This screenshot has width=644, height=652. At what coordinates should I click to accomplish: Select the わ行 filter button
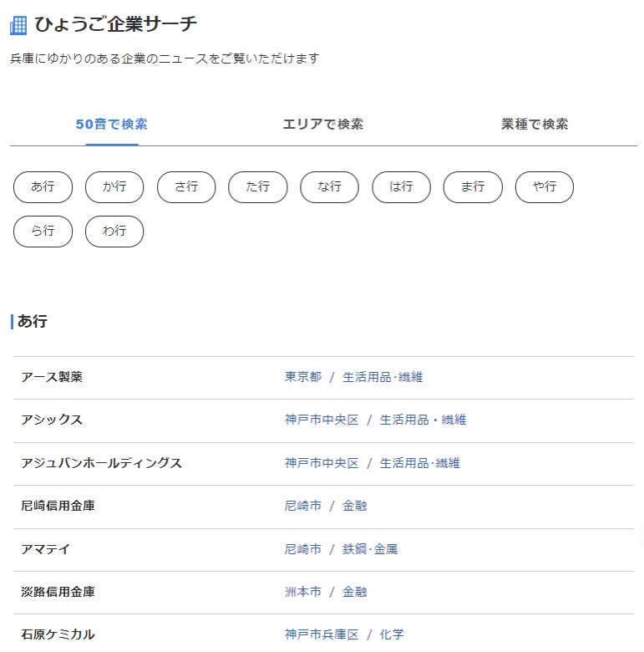(x=114, y=232)
